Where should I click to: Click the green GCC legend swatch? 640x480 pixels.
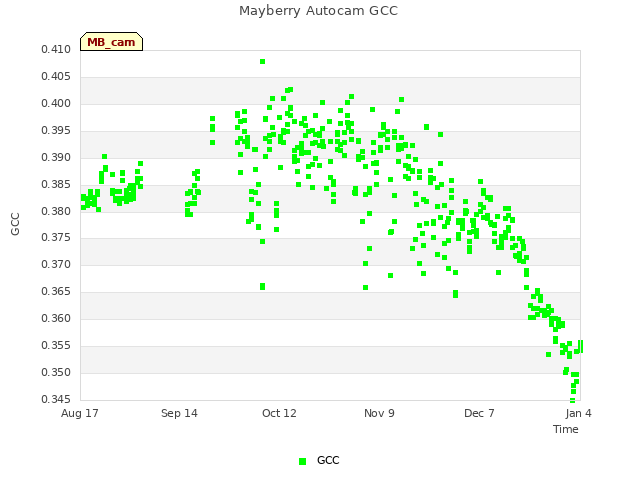click(x=302, y=461)
